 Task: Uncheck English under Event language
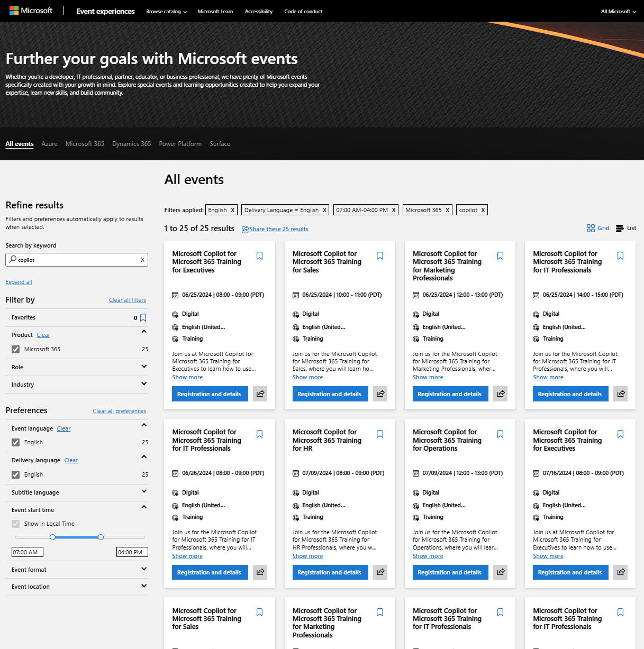(16, 442)
